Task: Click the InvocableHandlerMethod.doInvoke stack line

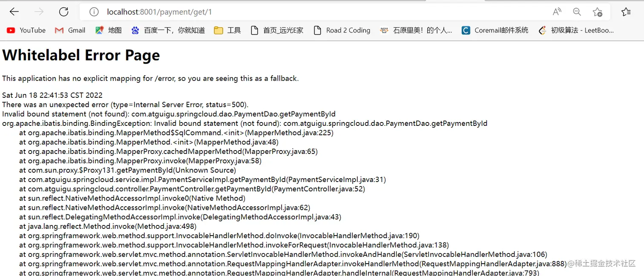Action: [x=219, y=236]
